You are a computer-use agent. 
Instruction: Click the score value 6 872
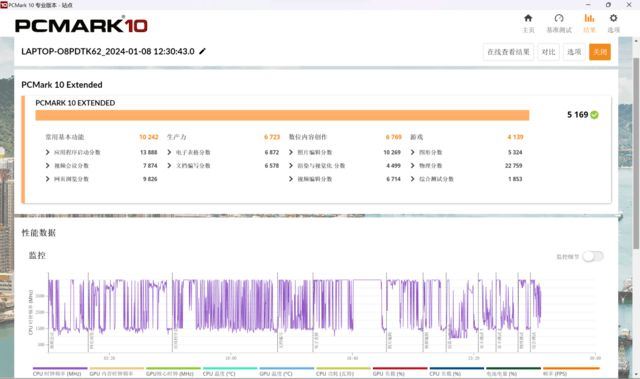point(271,152)
